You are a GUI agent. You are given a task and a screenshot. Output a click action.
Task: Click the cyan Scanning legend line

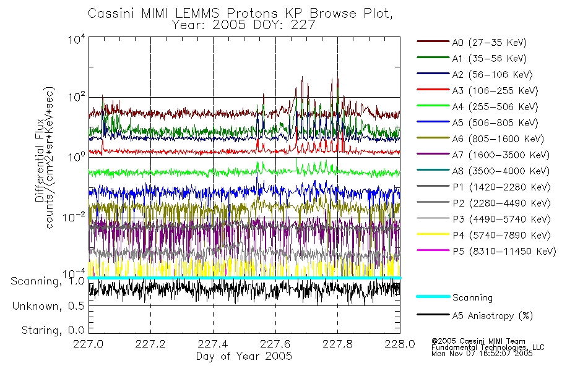[433, 296]
